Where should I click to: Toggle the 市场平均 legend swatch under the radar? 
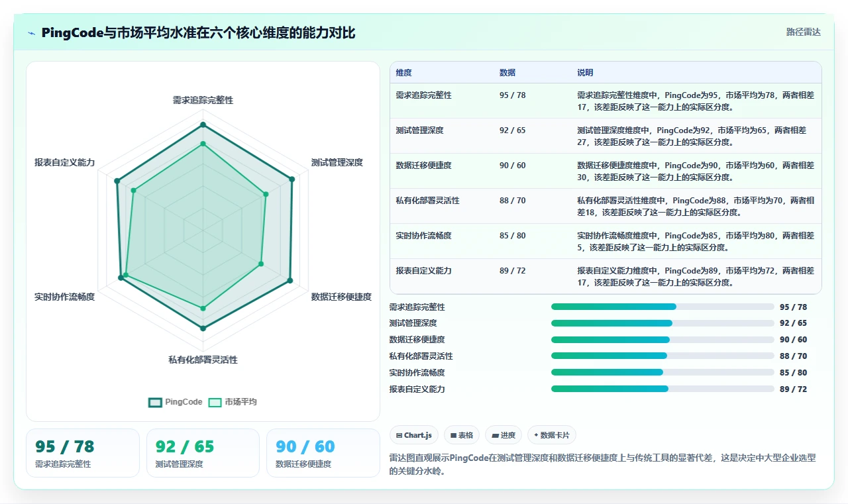click(215, 402)
